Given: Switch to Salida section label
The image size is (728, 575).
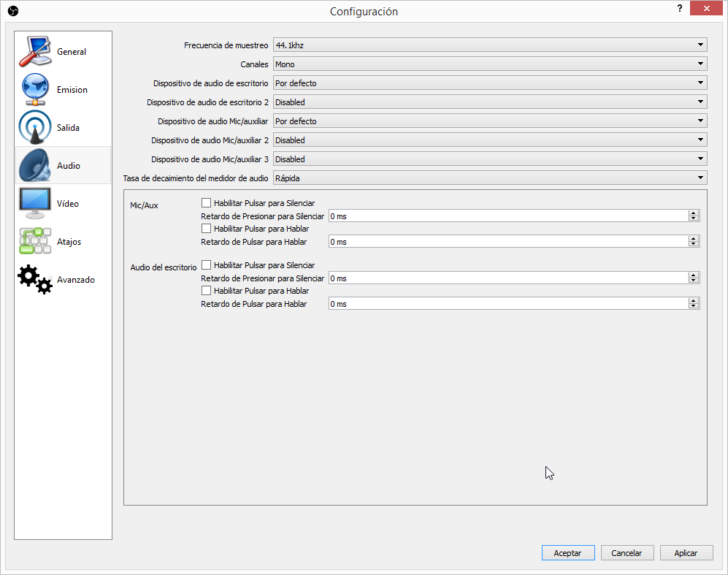Looking at the screenshot, I should point(68,128).
